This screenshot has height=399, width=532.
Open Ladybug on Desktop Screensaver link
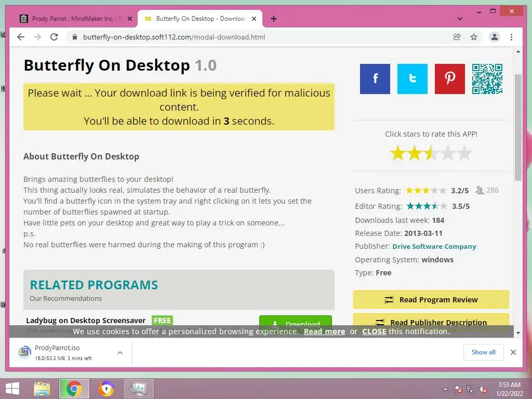tap(86, 320)
